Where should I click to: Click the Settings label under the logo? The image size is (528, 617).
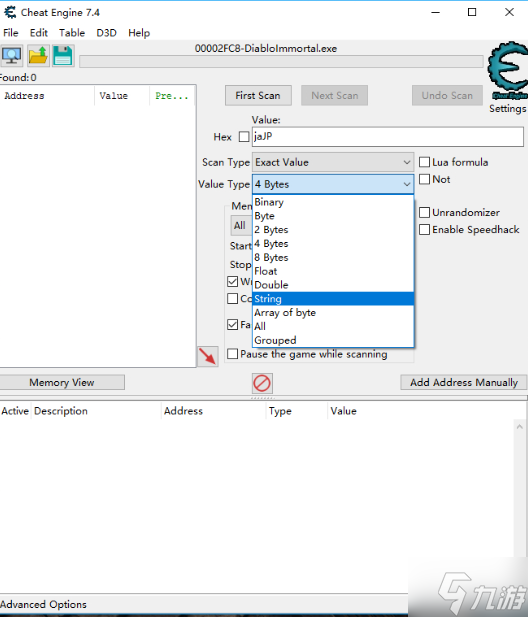pyautogui.click(x=508, y=109)
